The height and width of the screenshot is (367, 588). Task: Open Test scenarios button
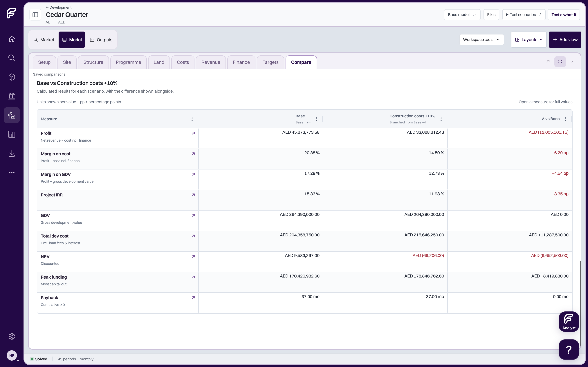pos(524,15)
